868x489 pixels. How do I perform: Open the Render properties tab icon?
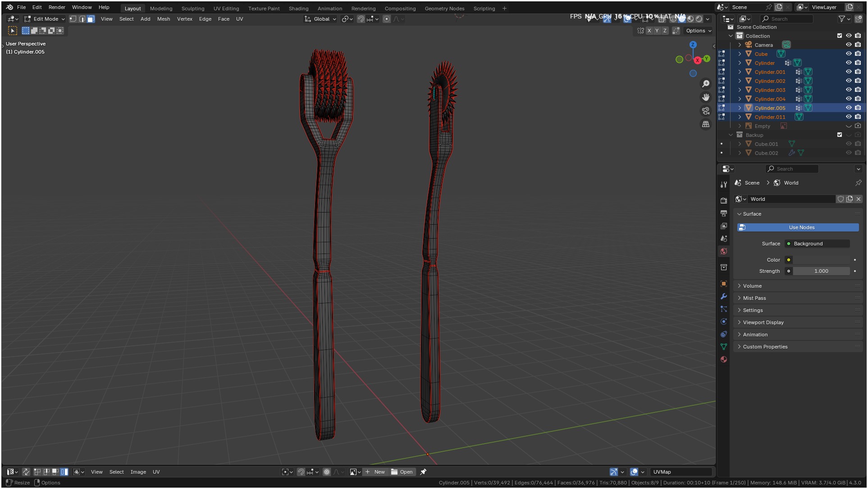pyautogui.click(x=724, y=200)
